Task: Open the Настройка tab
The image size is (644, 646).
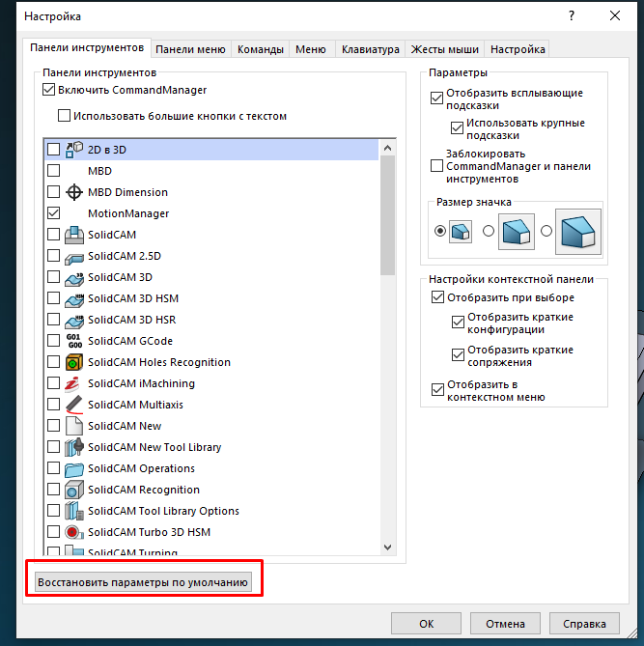Action: [518, 49]
